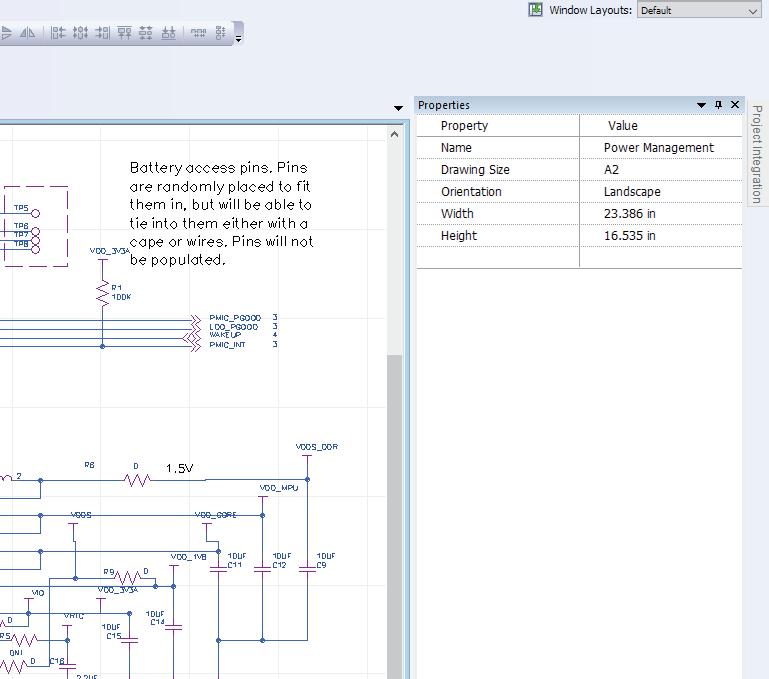Click the VDD_CORE net label
769x679 pixels.
point(215,515)
